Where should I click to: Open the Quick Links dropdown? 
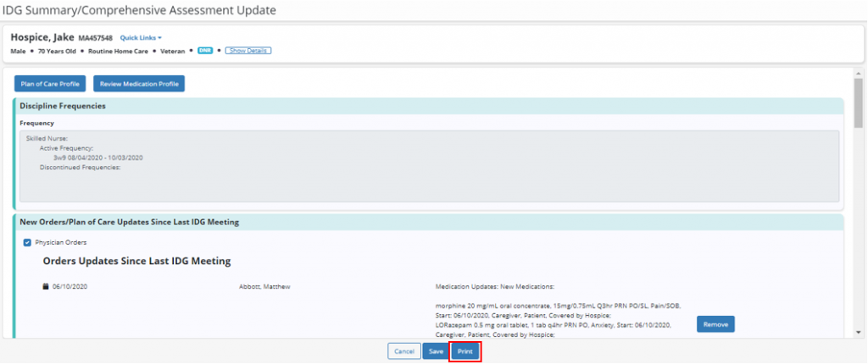[141, 37]
